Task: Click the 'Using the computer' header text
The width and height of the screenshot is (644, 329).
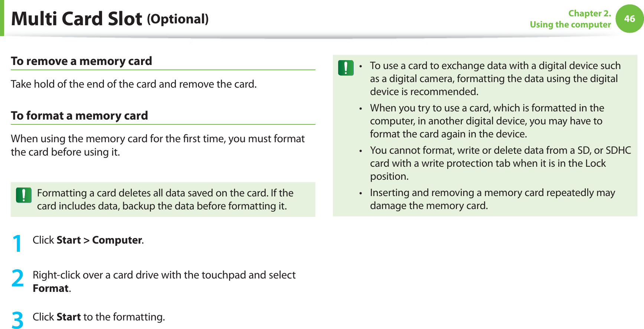Action: (x=570, y=25)
